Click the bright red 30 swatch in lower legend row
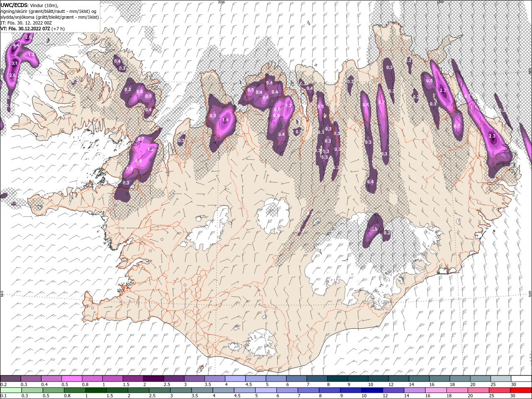Screen dimensions: 532x399 click(520, 390)
